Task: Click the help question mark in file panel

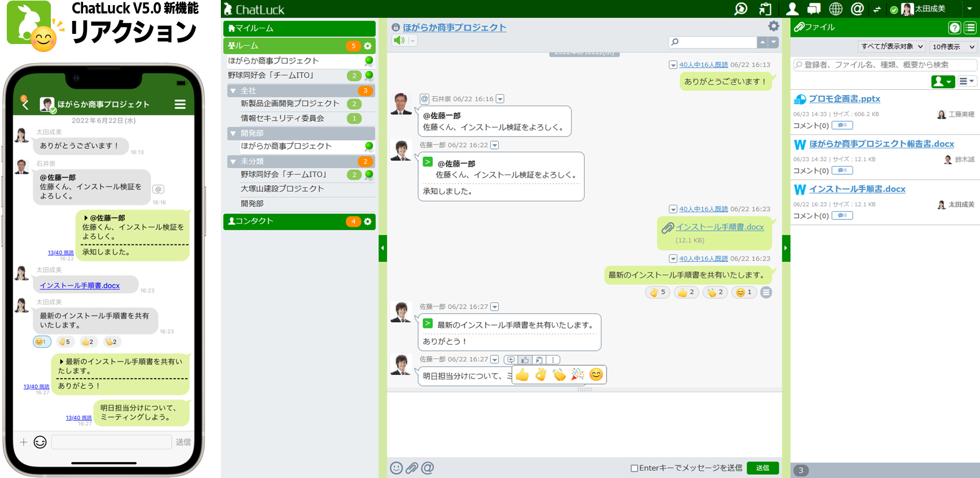Action: pyautogui.click(x=955, y=28)
